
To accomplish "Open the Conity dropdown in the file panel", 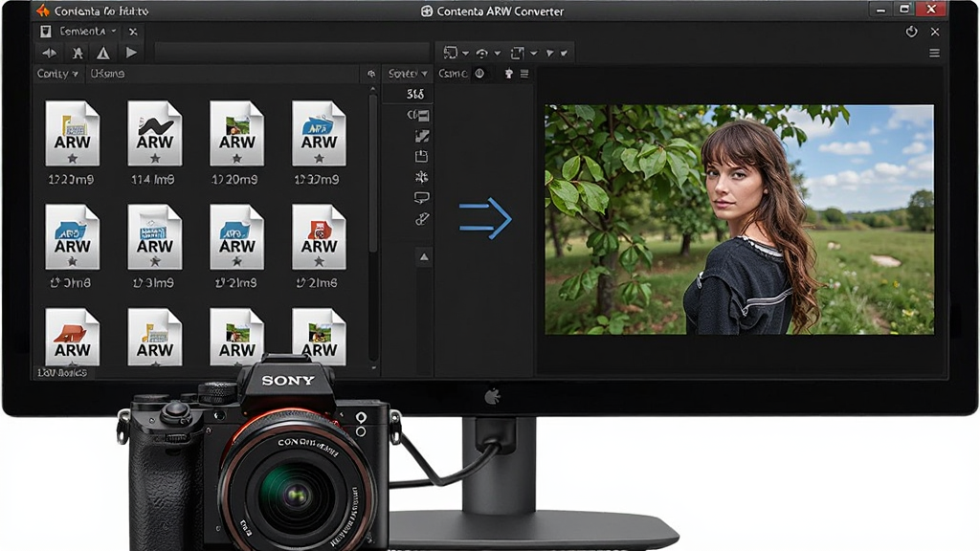I will point(57,74).
